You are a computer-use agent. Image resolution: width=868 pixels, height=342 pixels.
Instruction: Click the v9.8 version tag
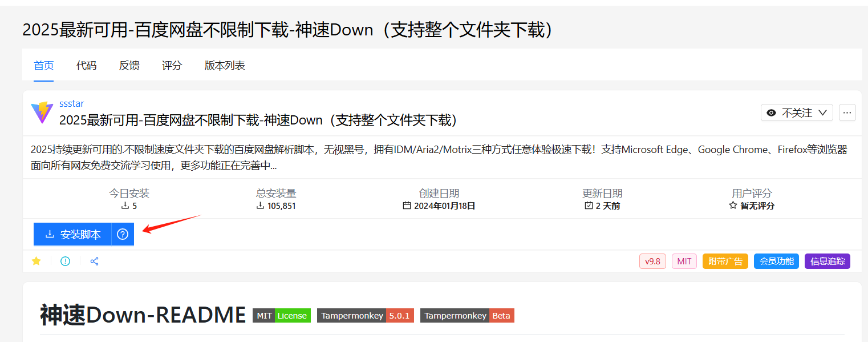tap(652, 261)
